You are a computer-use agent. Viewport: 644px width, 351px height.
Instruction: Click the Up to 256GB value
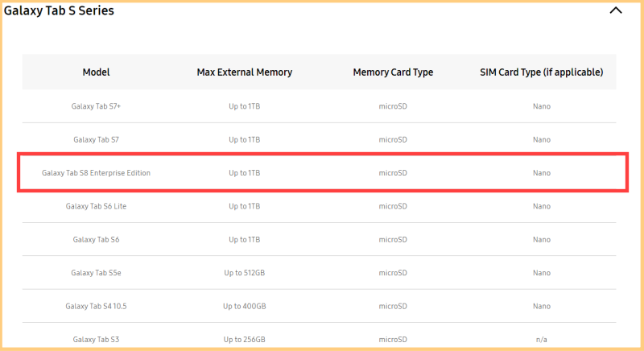click(x=245, y=339)
